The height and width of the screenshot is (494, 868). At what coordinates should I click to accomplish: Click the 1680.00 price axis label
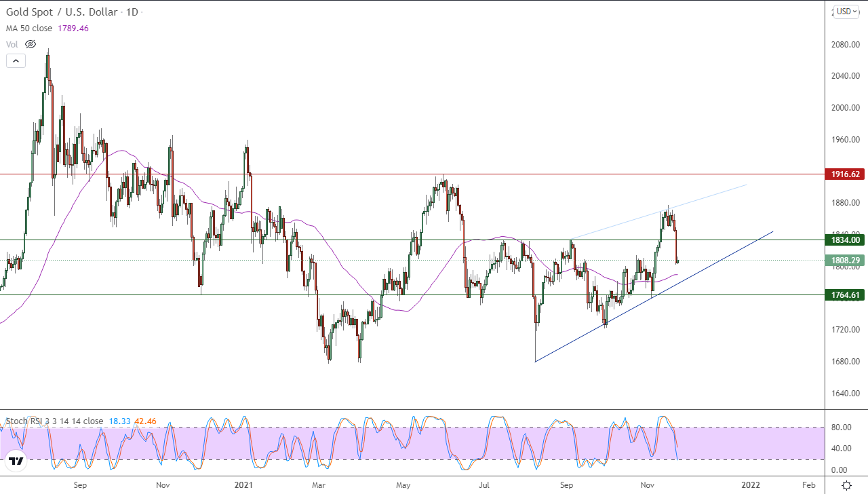(846, 362)
